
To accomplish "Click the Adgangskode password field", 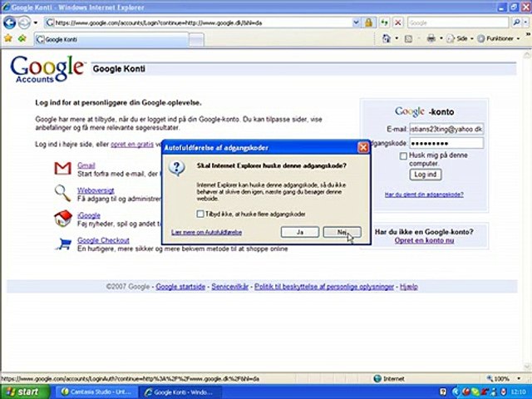I will (446, 143).
